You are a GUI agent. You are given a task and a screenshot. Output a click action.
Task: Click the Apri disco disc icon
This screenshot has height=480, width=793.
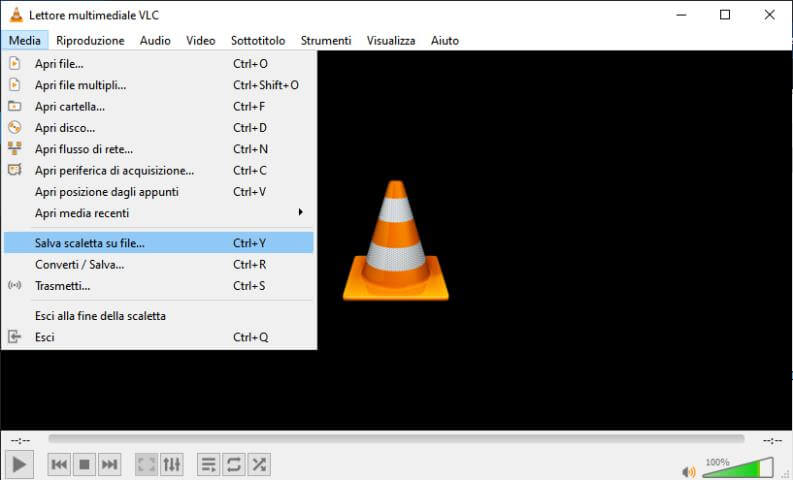tap(15, 127)
